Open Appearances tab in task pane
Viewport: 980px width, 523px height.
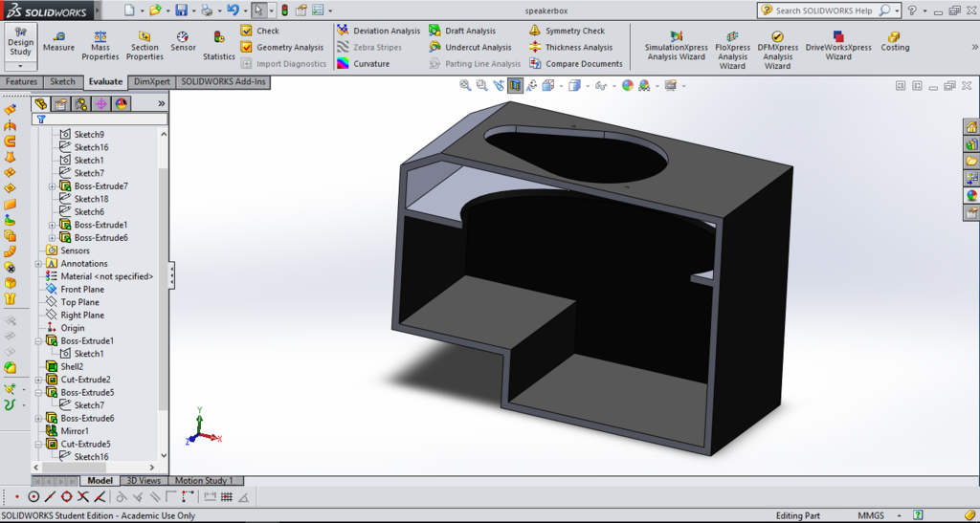pos(971,195)
